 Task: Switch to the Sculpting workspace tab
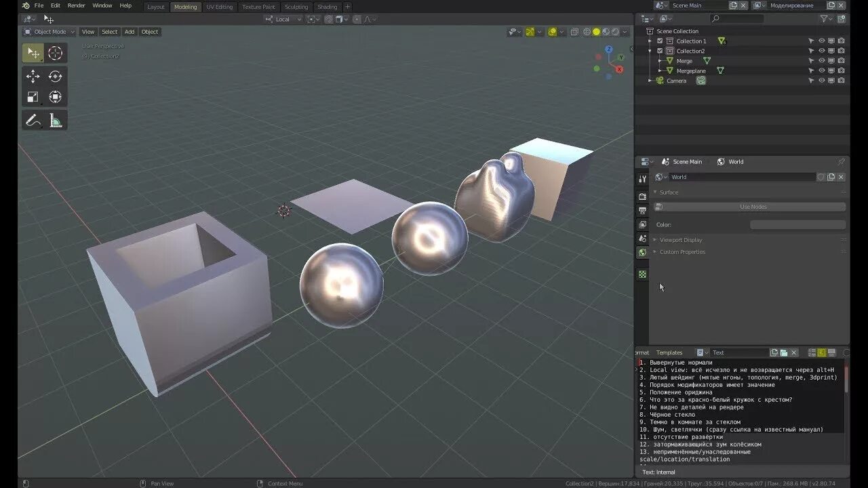[x=296, y=7]
